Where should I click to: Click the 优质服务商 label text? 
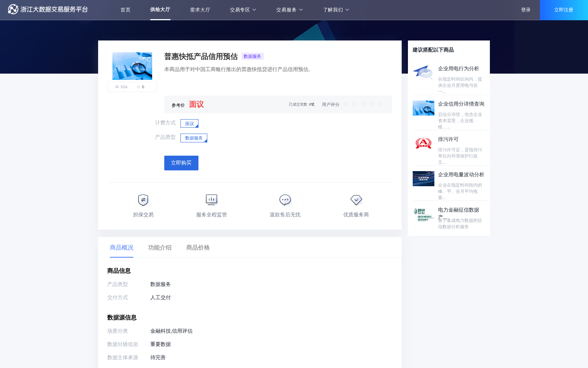coord(356,215)
